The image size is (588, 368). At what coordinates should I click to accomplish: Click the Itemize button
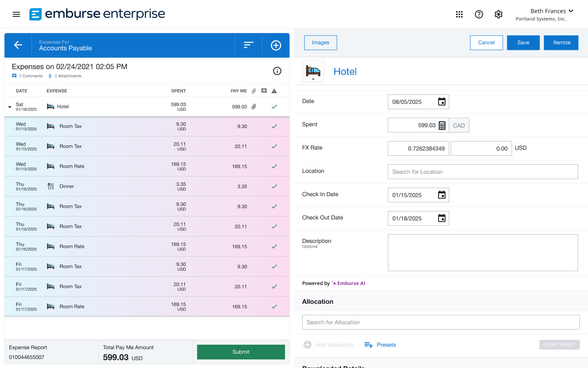click(x=561, y=43)
